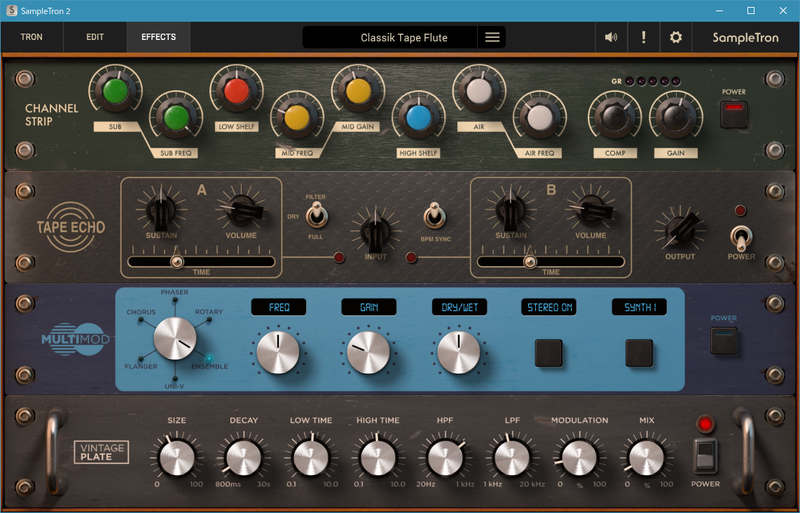Click the Vintage Plate MIX knob
The height and width of the screenshot is (513, 800).
tap(646, 458)
